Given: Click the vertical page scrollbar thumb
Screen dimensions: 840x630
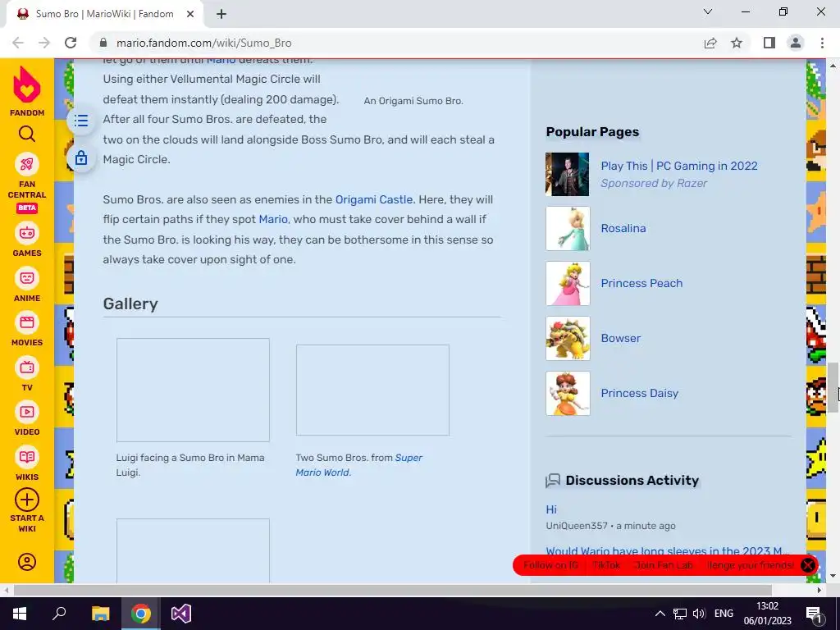Looking at the screenshot, I should tap(833, 388).
